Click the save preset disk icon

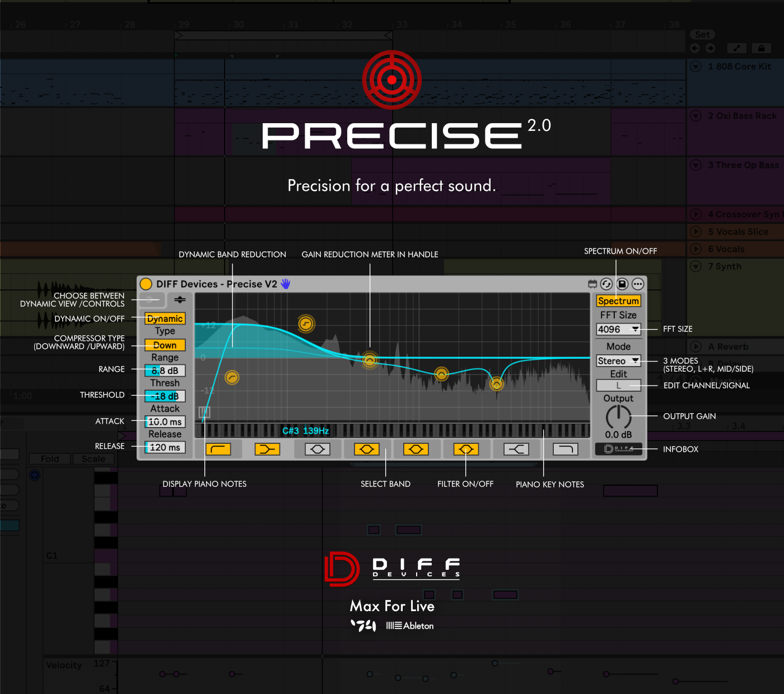click(x=622, y=284)
